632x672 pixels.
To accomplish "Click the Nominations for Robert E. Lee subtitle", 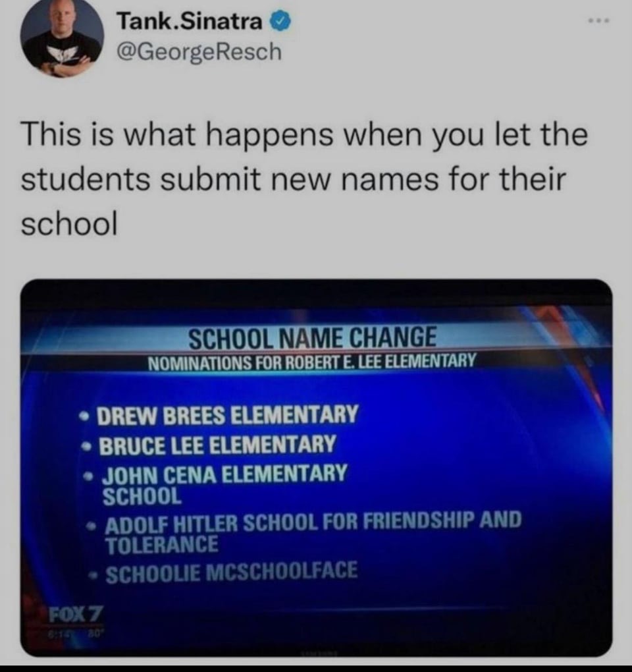I will pos(311,362).
